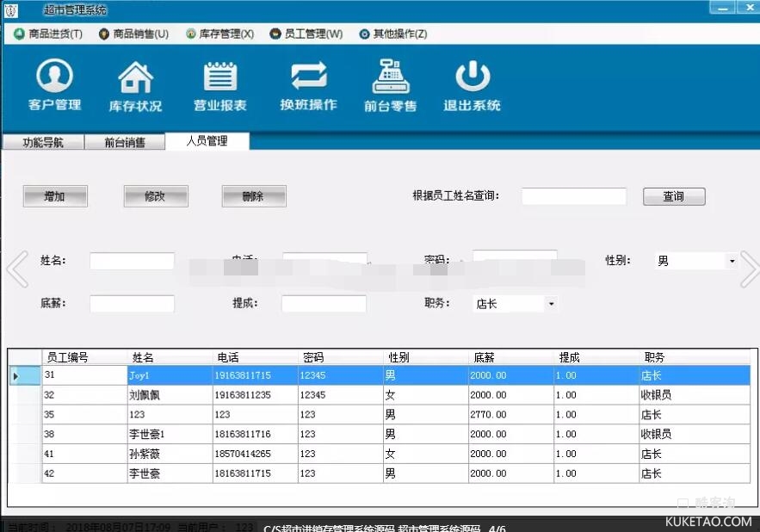This screenshot has width=760, height=532.
Task: Open the 其他操作(Z) menu
Action: pos(393,34)
